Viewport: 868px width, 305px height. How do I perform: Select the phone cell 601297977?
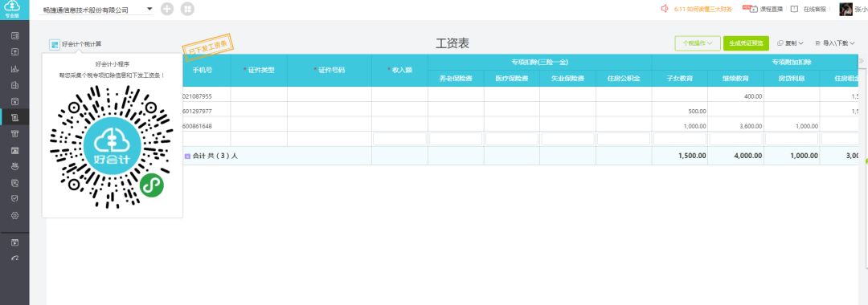(207, 111)
